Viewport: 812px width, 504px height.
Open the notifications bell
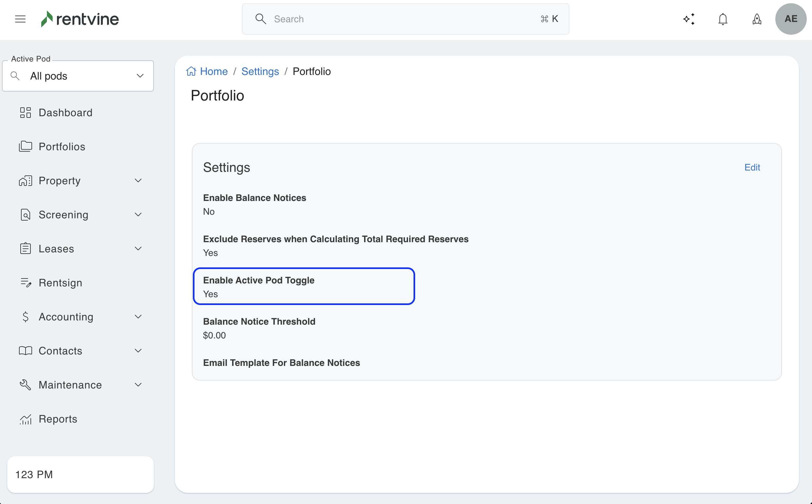click(x=723, y=19)
